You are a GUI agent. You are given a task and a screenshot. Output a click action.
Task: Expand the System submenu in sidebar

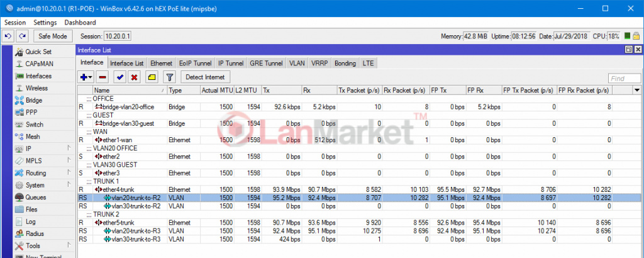point(44,185)
